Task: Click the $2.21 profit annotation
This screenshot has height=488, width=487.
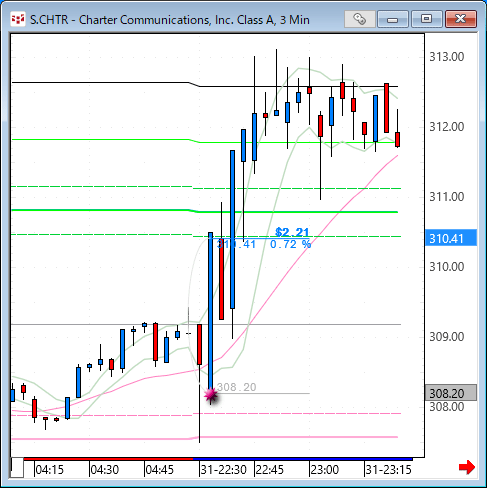Action: coord(292,232)
